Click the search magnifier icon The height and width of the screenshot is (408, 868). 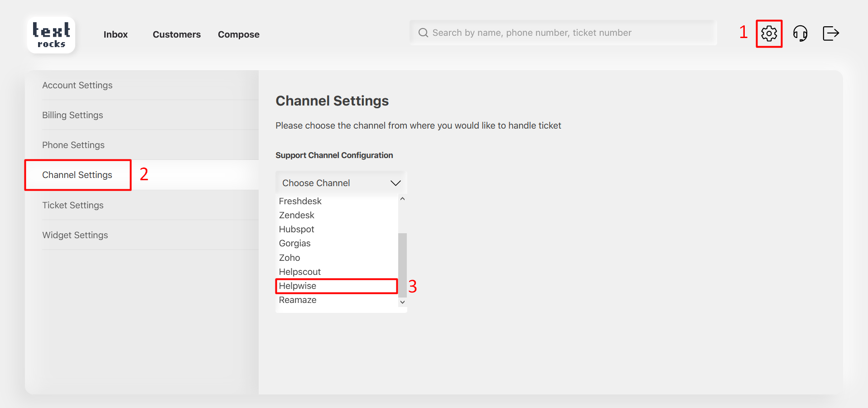(423, 33)
